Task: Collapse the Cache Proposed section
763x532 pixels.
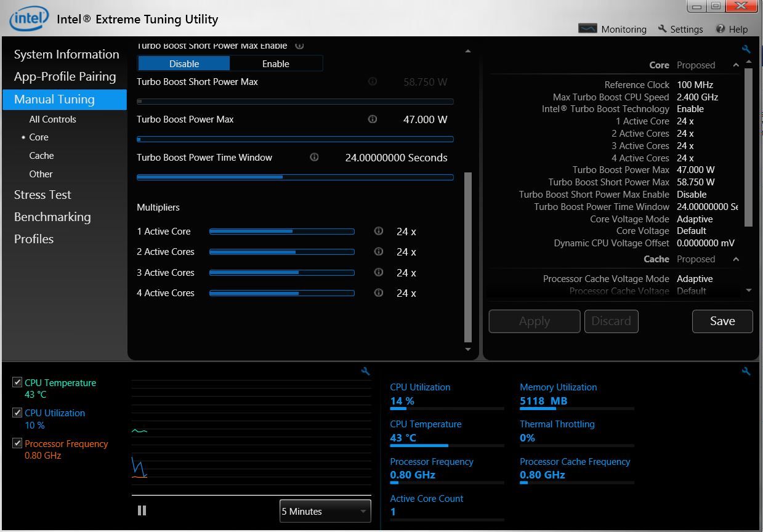Action: coord(736,259)
